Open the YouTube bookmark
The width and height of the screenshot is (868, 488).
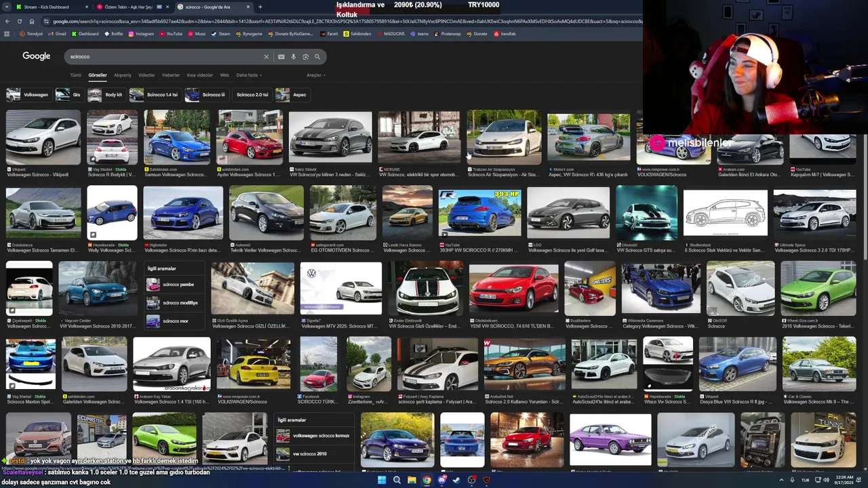tap(171, 34)
